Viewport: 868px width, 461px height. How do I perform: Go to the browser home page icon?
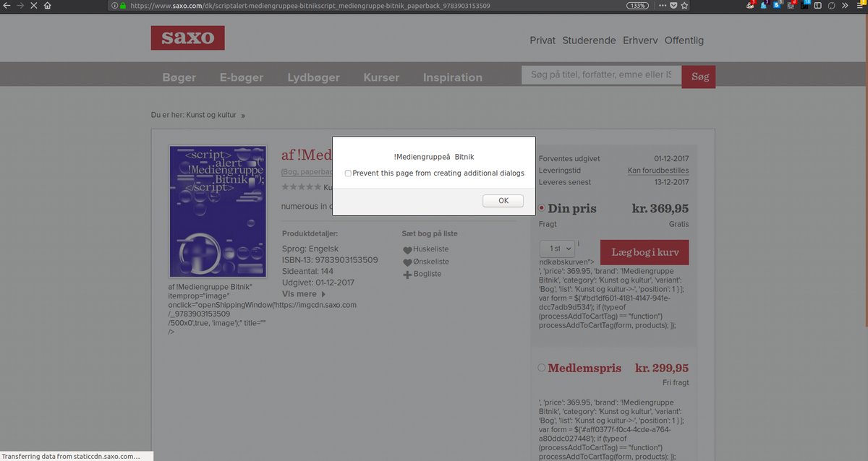coord(47,5)
